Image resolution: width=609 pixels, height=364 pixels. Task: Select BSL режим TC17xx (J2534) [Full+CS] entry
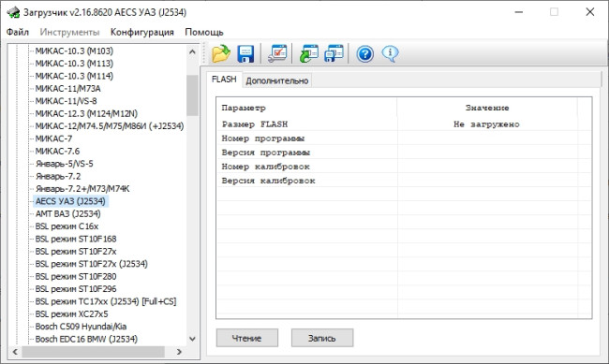click(x=106, y=301)
